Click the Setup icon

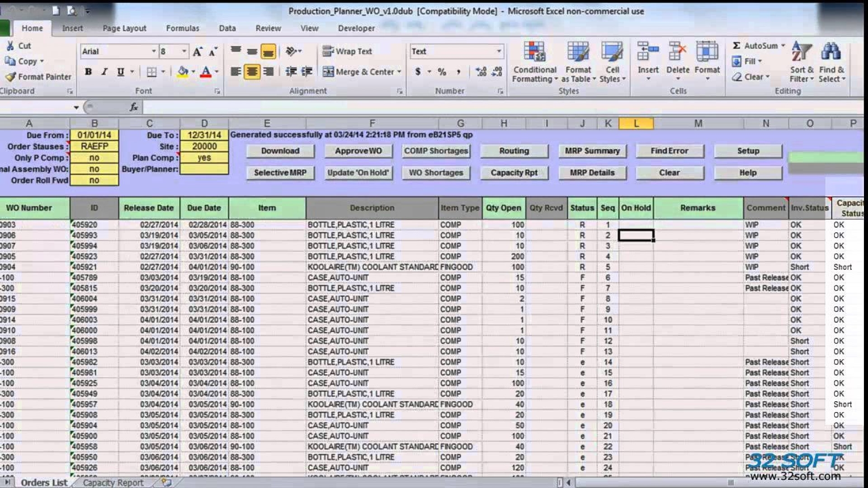(x=748, y=150)
